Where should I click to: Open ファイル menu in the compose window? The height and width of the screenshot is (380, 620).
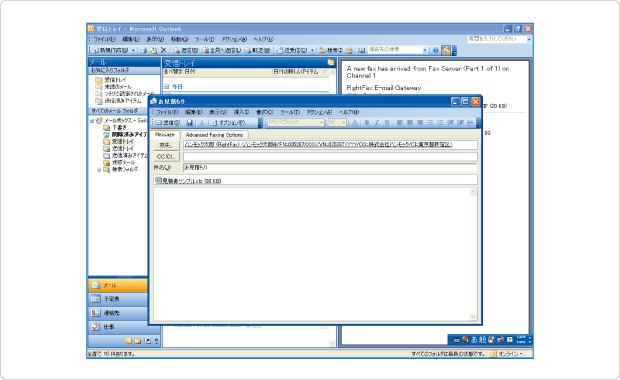click(167, 112)
